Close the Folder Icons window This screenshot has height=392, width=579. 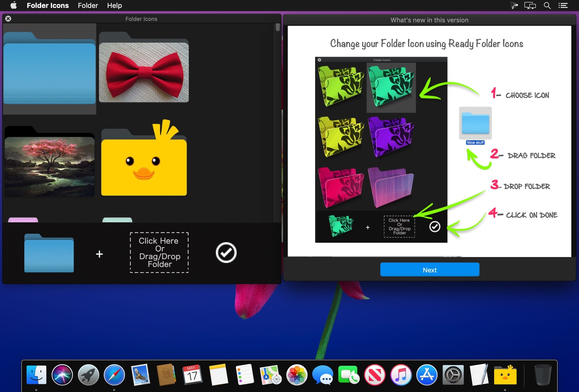point(8,19)
